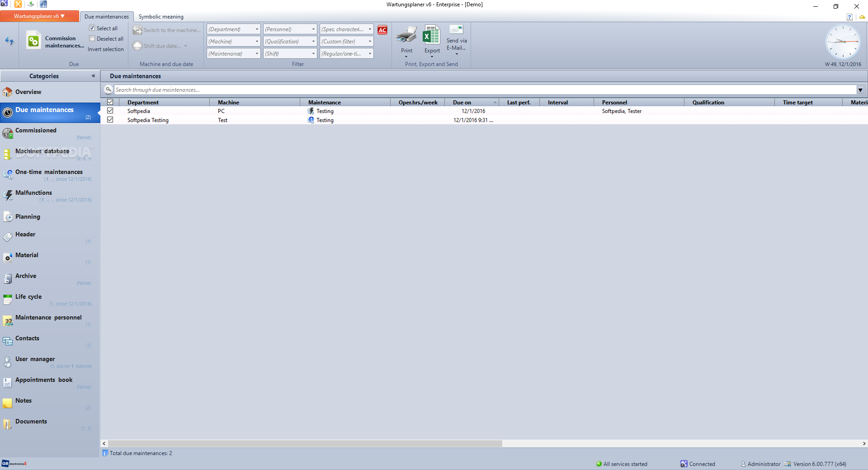Open the Regular/one-time dropdown

pyautogui.click(x=346, y=54)
